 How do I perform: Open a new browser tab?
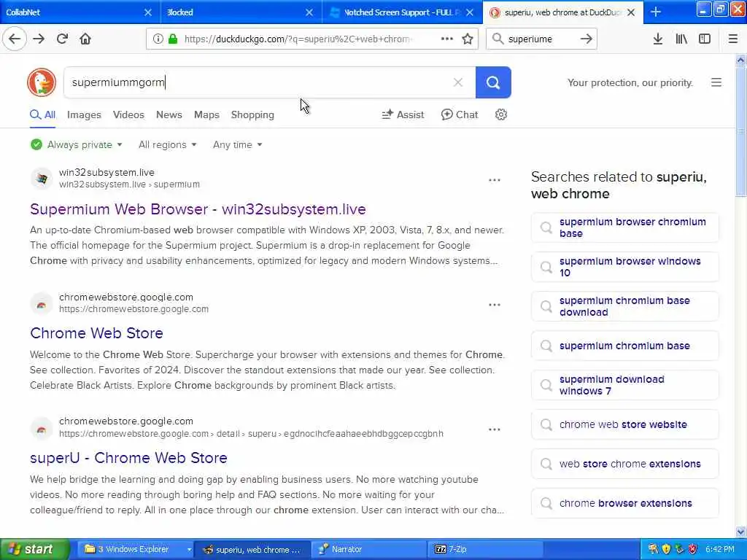[x=656, y=12]
